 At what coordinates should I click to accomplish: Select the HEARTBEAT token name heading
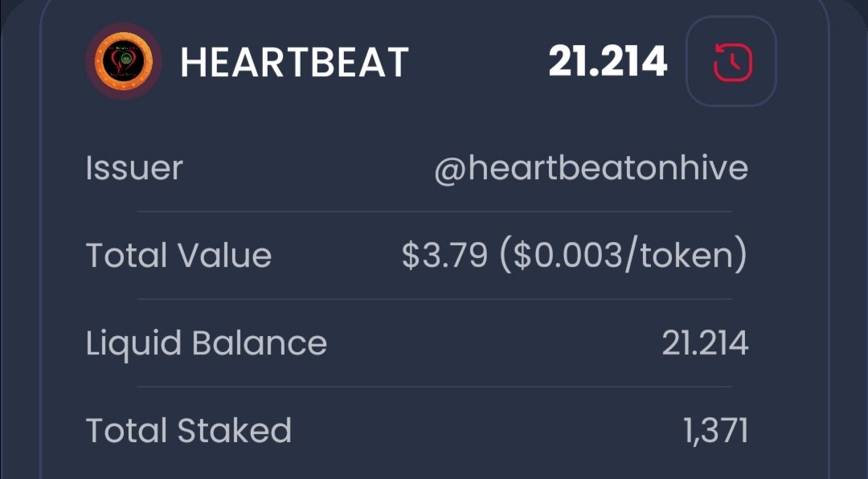point(294,62)
